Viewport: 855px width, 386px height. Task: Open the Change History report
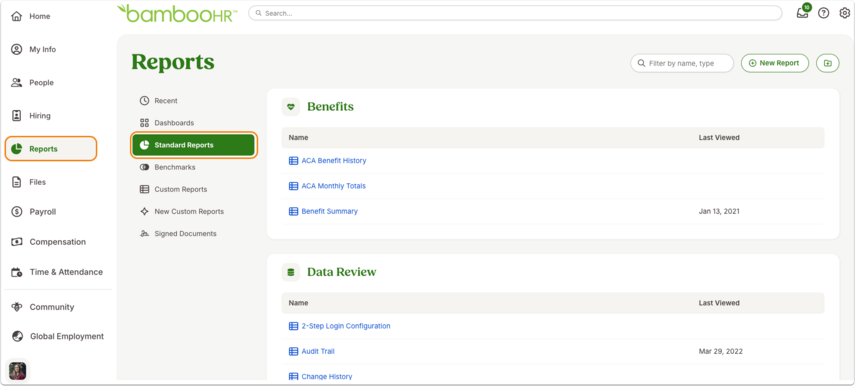tap(327, 377)
